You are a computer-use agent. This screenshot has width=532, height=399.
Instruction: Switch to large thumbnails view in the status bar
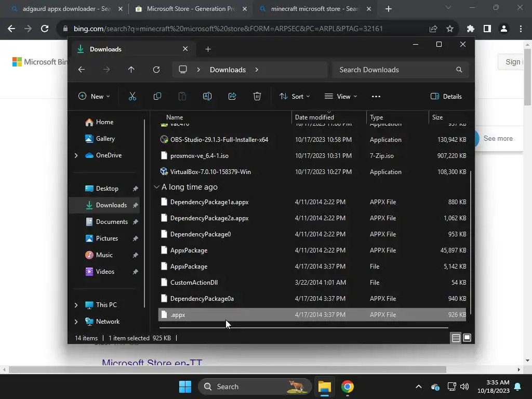tap(467, 338)
